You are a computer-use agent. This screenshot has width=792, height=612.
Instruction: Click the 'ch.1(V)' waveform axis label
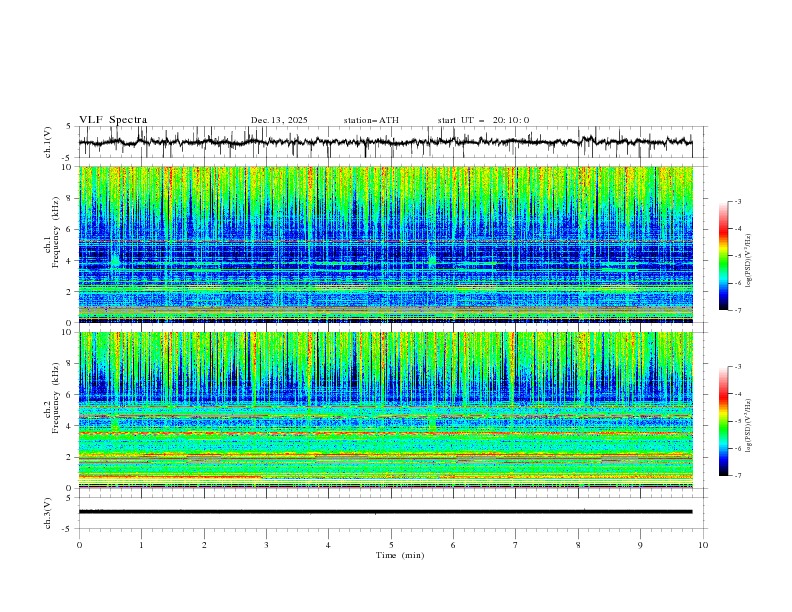click(48, 142)
